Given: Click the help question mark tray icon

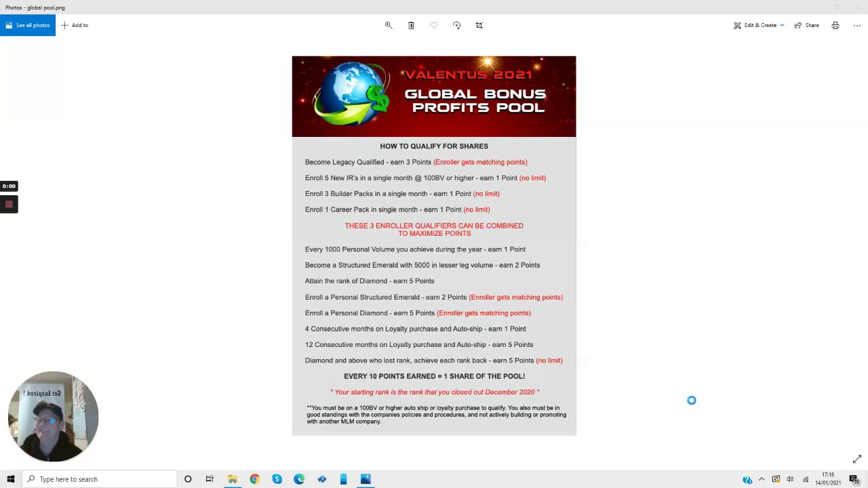Looking at the screenshot, I should [x=747, y=480].
